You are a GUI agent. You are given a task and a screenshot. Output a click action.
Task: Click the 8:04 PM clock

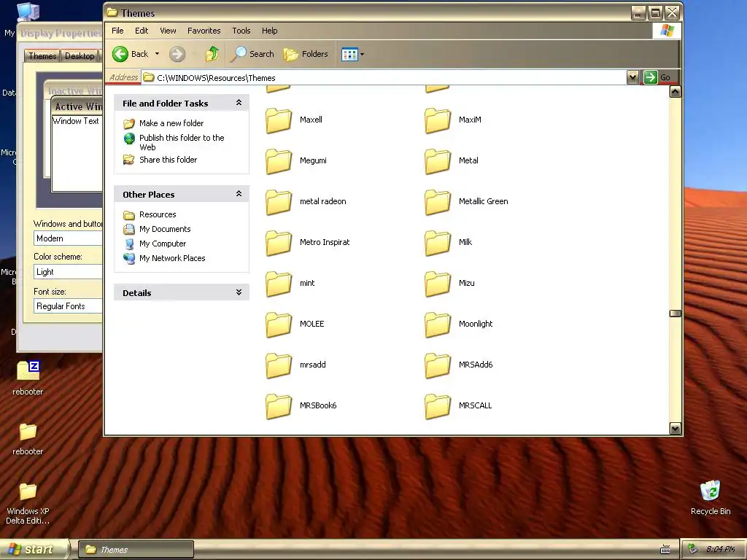(720, 550)
